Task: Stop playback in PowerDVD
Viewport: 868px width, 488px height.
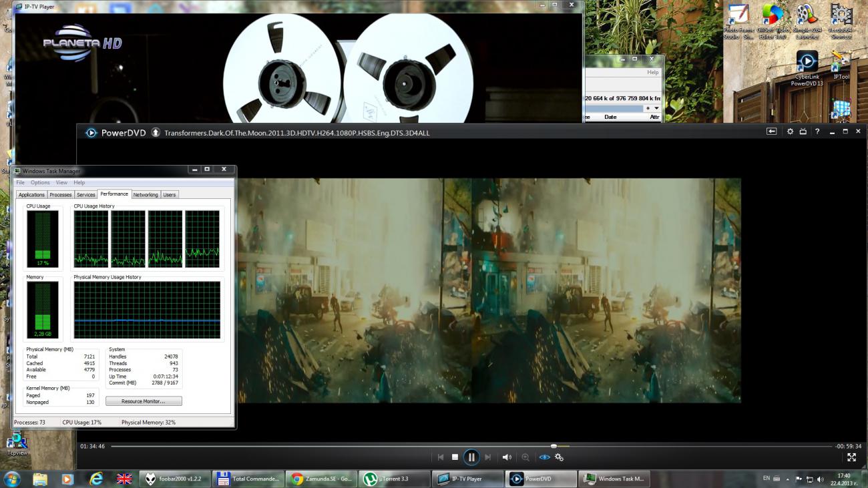Action: coord(455,457)
